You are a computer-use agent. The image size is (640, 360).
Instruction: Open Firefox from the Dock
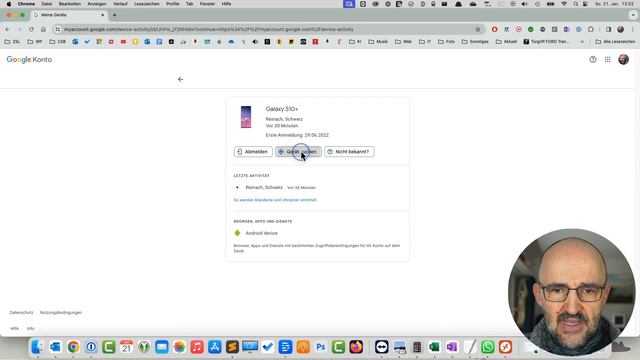coord(356,347)
